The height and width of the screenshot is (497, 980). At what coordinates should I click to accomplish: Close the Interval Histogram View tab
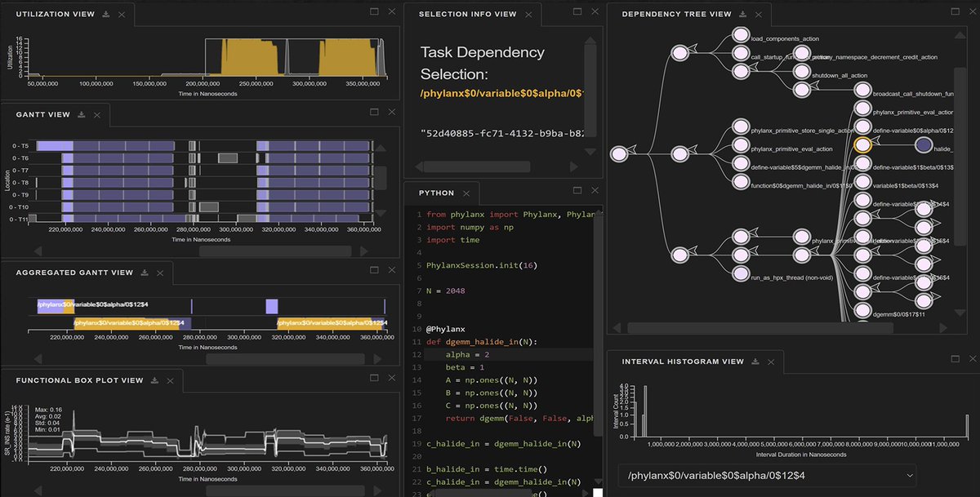pos(771,362)
